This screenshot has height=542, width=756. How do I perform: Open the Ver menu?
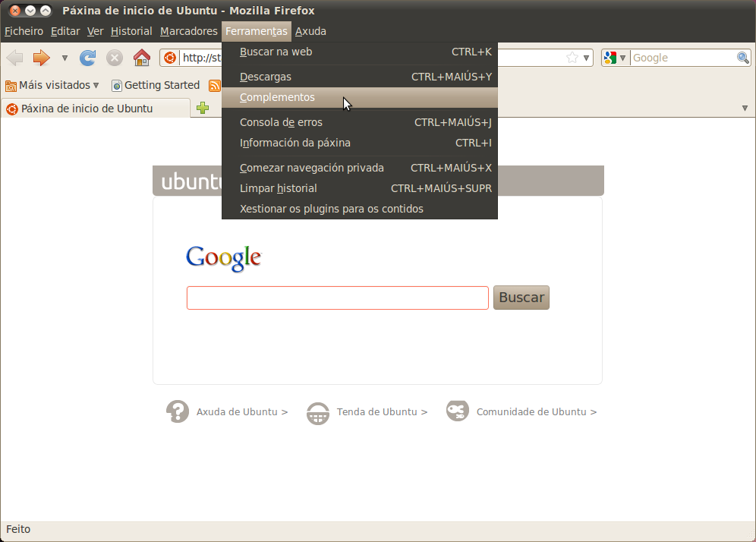(96, 31)
